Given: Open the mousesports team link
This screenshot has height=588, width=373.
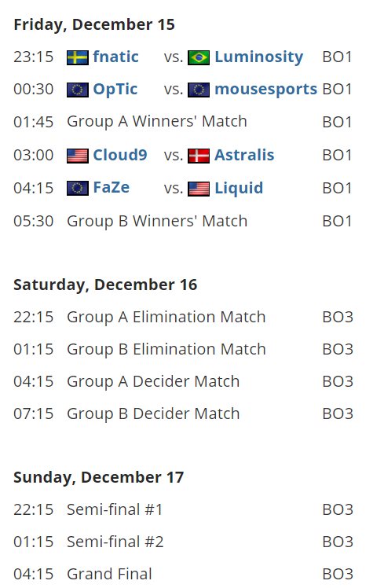Looking at the screenshot, I should coord(266,90).
